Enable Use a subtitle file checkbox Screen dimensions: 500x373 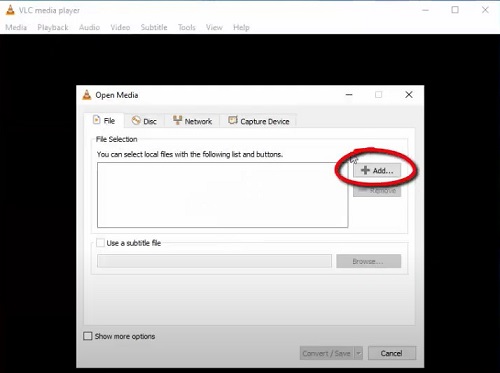100,243
